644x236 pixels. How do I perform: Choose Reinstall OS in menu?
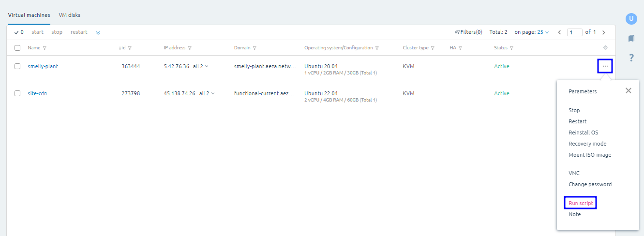pyautogui.click(x=583, y=133)
